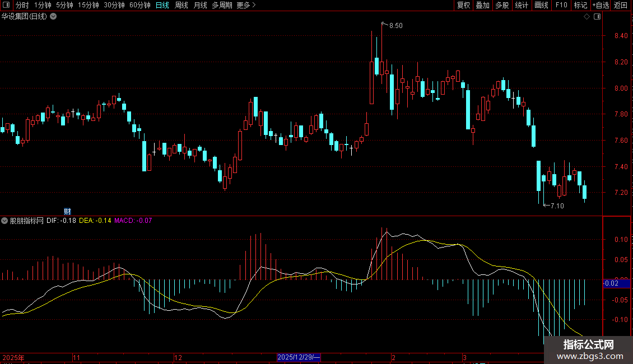Click the 复权 adjustment button
The height and width of the screenshot is (364, 633).
coord(463,5)
